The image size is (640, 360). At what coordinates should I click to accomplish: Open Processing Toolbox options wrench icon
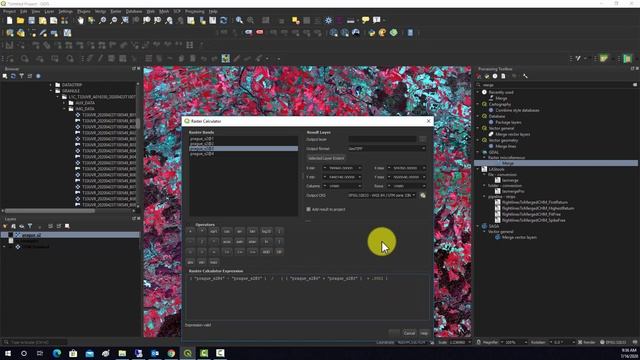click(525, 76)
